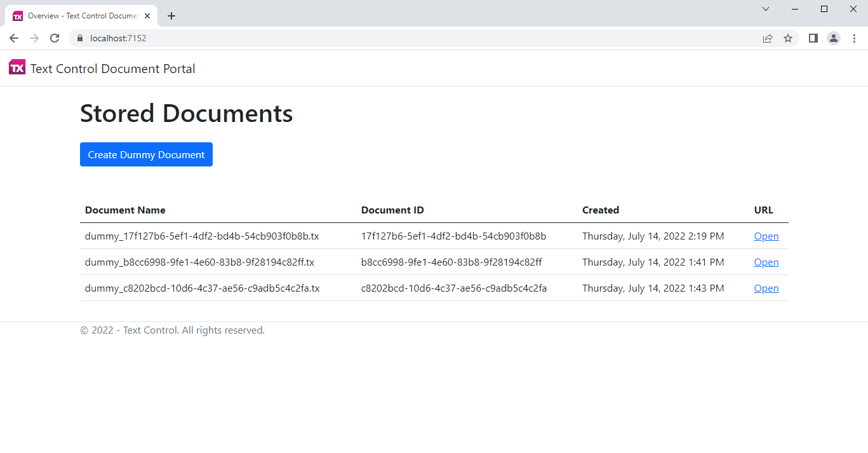Go back with the browser back arrow
This screenshot has height=453, width=868.
click(14, 38)
